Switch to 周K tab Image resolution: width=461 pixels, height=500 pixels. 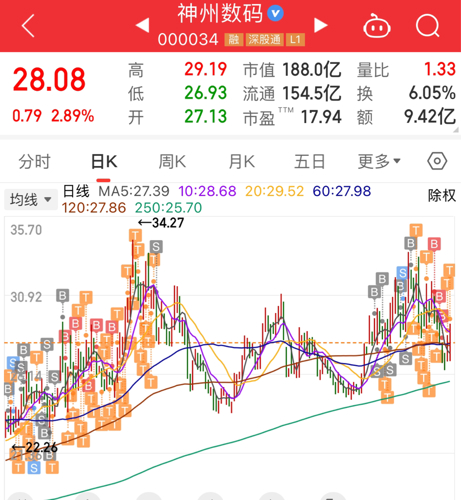[x=172, y=162]
